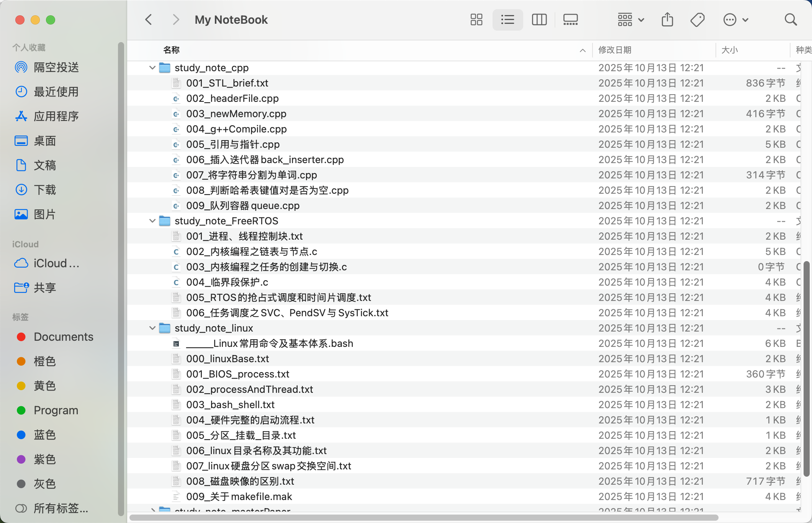Screen dimensions: 812x523
Task: Open the search magnifier
Action: click(x=791, y=20)
